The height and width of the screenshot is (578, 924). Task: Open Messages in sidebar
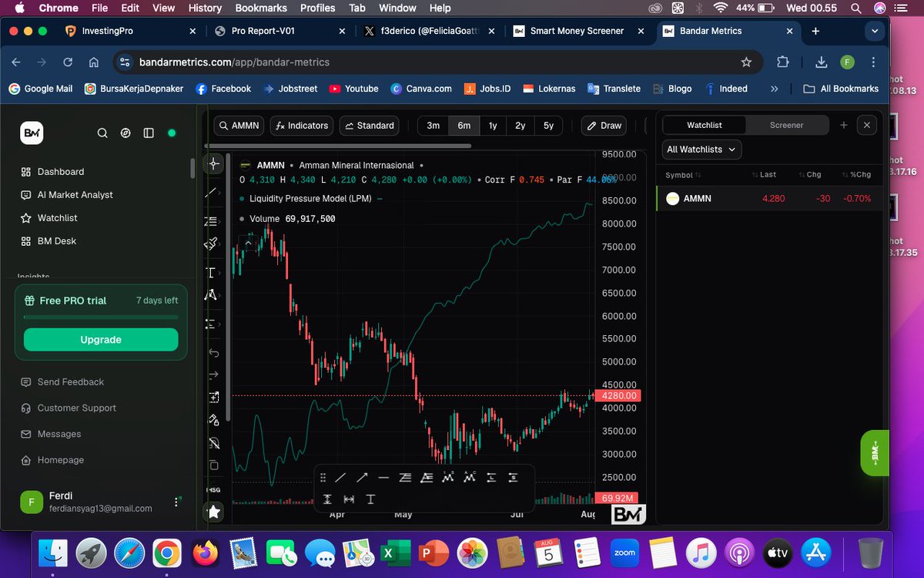pyautogui.click(x=52, y=435)
